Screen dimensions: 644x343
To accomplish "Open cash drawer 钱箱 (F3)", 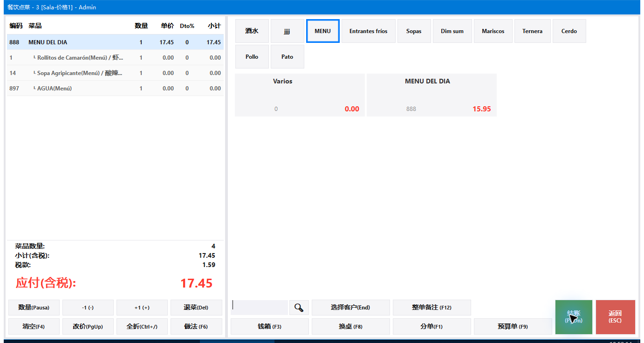I will 269,327.
